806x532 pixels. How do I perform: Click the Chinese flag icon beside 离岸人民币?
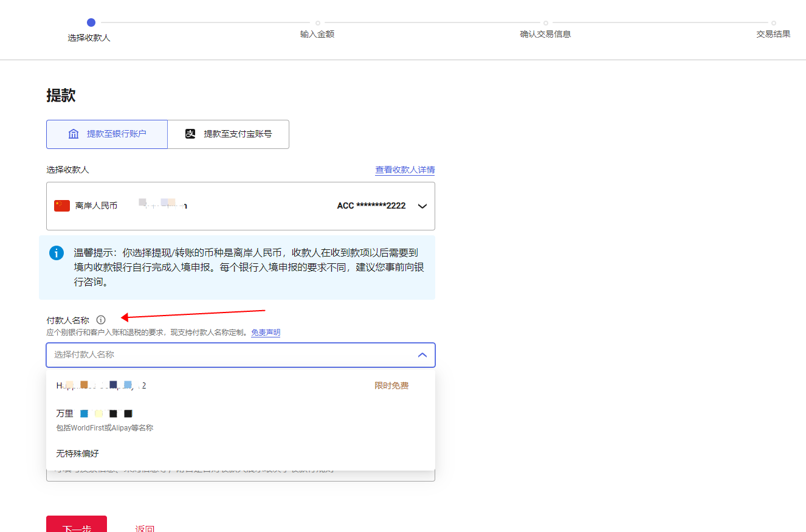point(61,206)
